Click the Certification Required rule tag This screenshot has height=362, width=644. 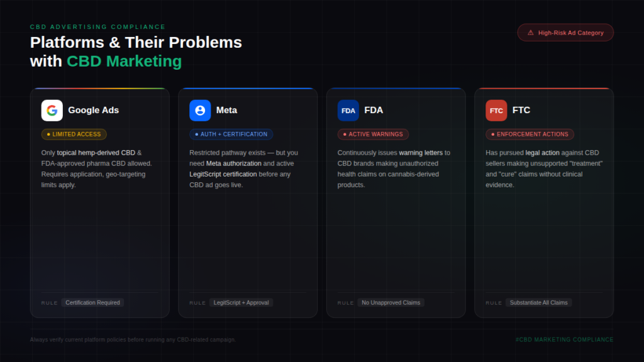(92, 303)
